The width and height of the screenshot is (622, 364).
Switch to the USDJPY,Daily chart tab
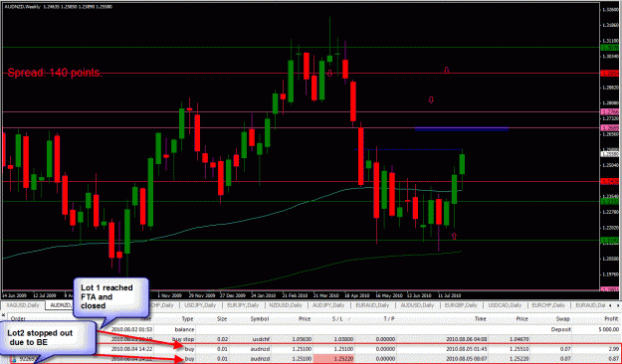pyautogui.click(x=200, y=305)
